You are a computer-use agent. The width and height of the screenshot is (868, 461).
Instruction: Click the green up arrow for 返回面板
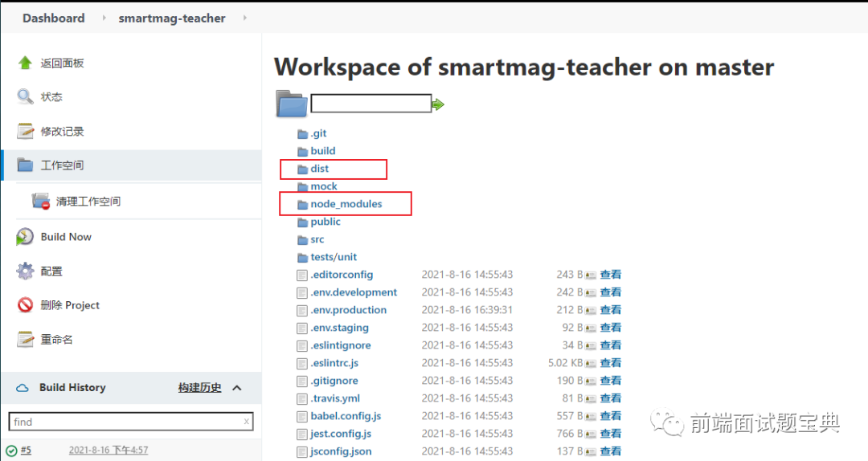click(x=25, y=63)
